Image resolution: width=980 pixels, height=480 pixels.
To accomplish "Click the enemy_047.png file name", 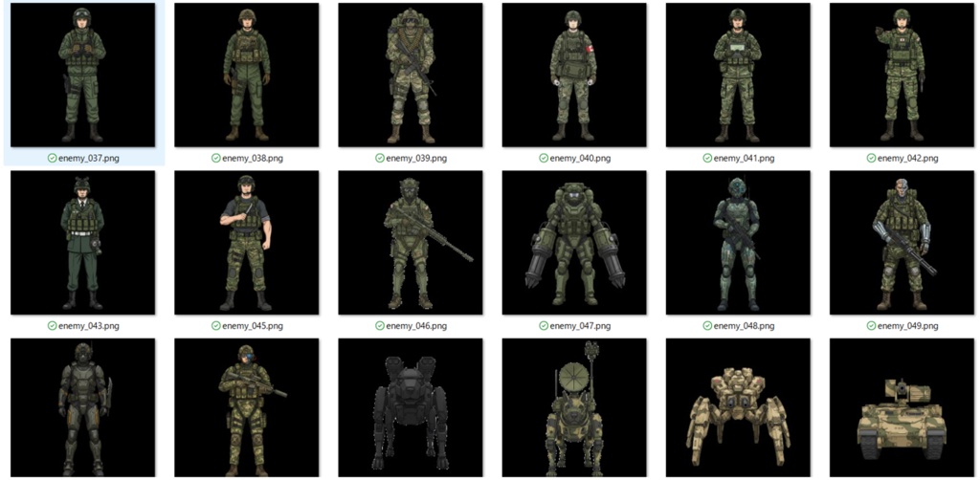I will click(580, 326).
